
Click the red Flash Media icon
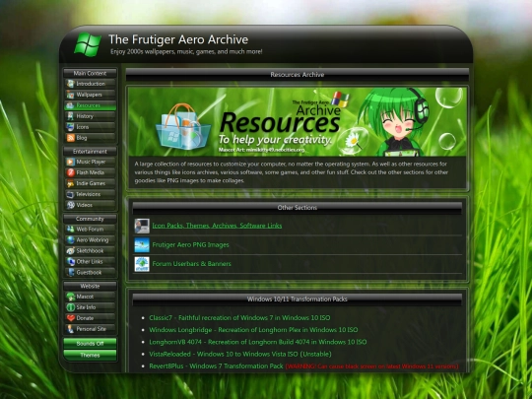click(70, 172)
